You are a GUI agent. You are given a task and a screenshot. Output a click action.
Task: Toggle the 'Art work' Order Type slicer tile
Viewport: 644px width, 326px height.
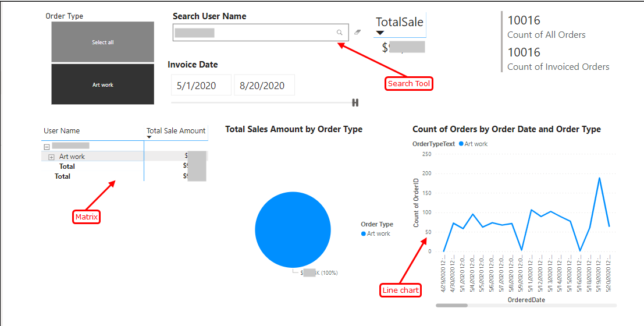tap(102, 84)
